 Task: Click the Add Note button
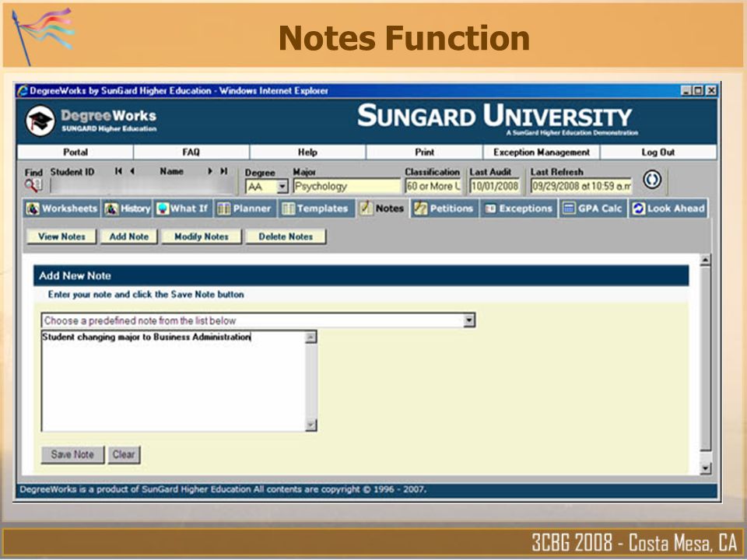(128, 236)
